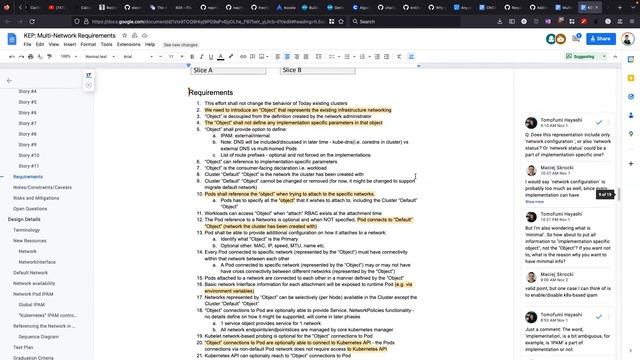Toggle italic formatting
The height and width of the screenshot is (360, 640).
point(202,57)
